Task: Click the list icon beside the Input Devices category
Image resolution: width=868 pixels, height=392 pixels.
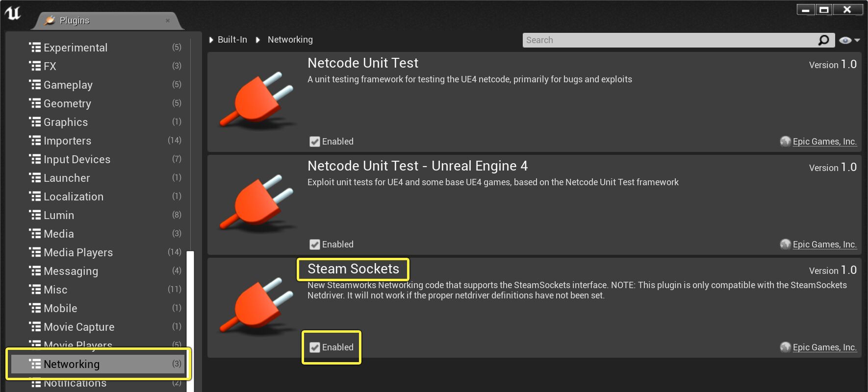Action: click(34, 159)
